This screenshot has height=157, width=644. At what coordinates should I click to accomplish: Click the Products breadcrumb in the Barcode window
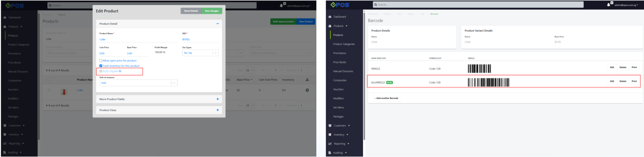387,14
